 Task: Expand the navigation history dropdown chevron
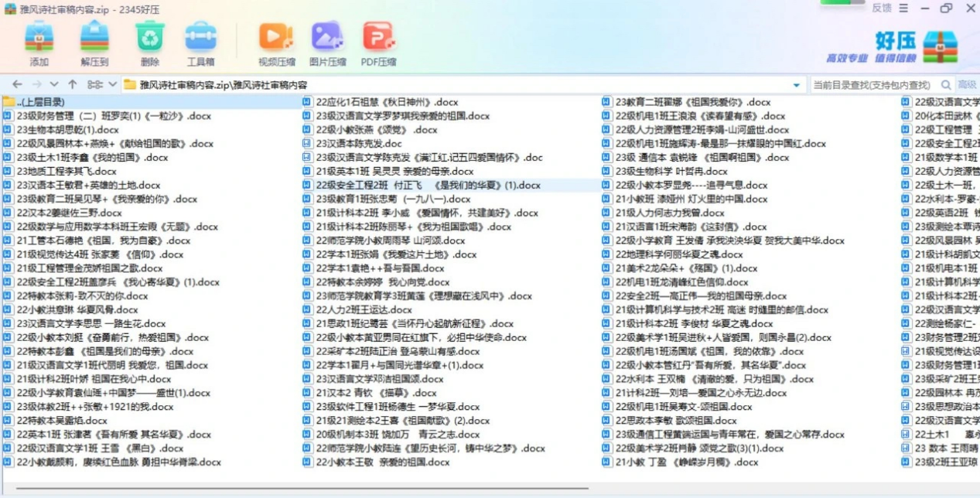coord(53,84)
